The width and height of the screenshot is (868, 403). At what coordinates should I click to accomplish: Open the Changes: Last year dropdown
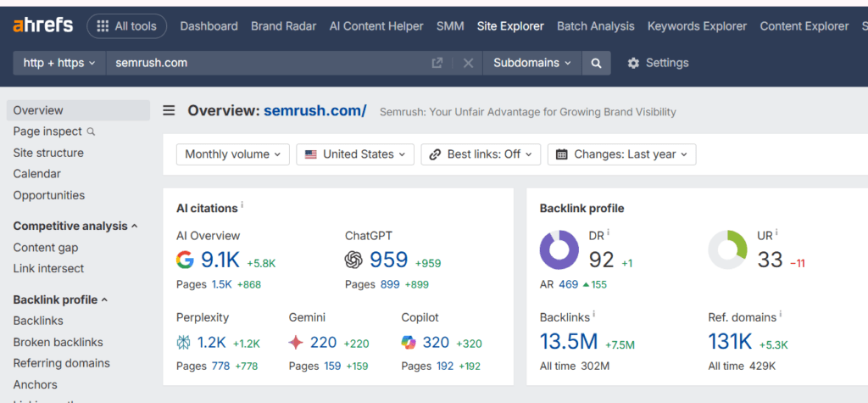621,154
